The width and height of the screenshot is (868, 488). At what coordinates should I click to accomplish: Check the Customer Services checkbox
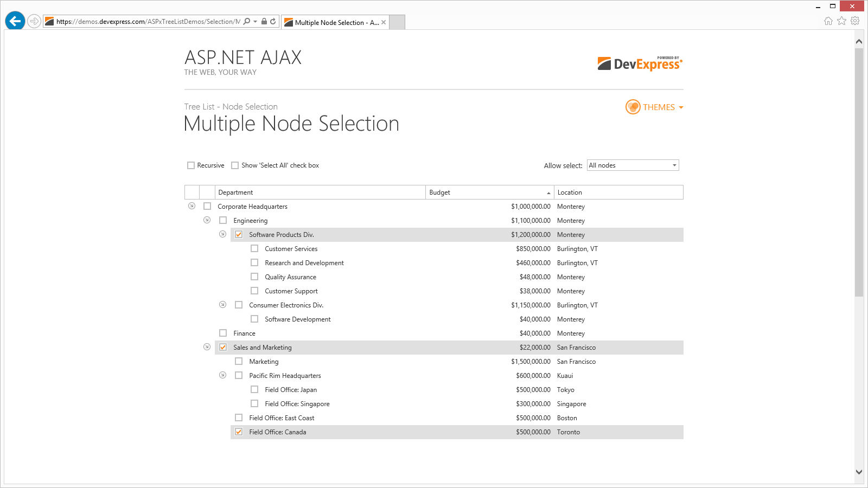tap(254, 248)
